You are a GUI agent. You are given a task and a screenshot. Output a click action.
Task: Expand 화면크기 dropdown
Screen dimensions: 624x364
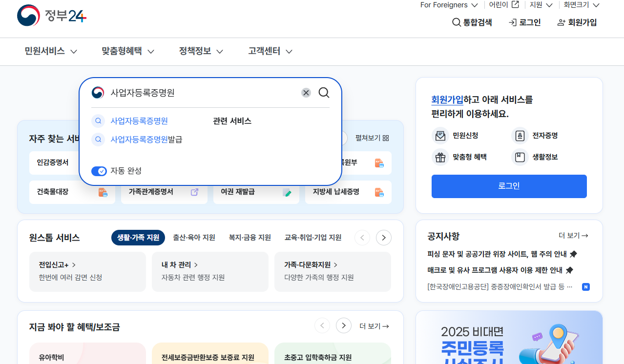pyautogui.click(x=582, y=5)
